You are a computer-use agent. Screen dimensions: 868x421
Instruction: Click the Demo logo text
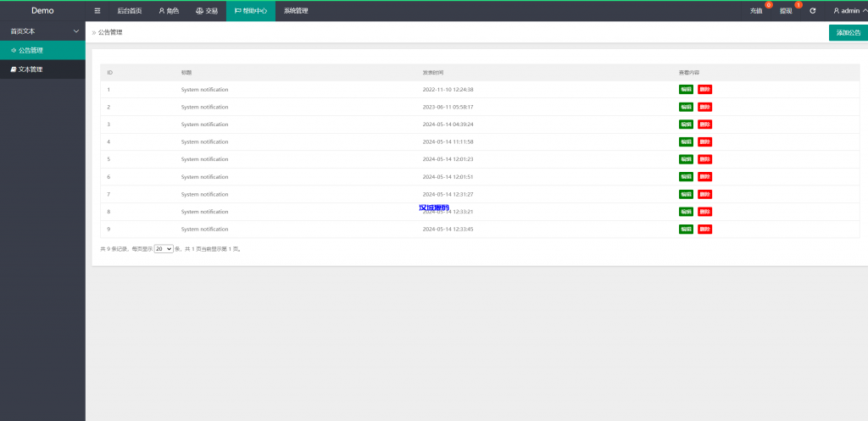(42, 11)
